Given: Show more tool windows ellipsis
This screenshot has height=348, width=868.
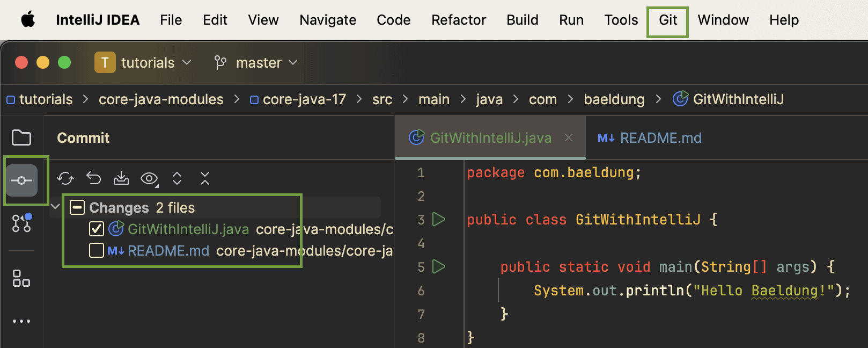Looking at the screenshot, I should click(x=21, y=321).
